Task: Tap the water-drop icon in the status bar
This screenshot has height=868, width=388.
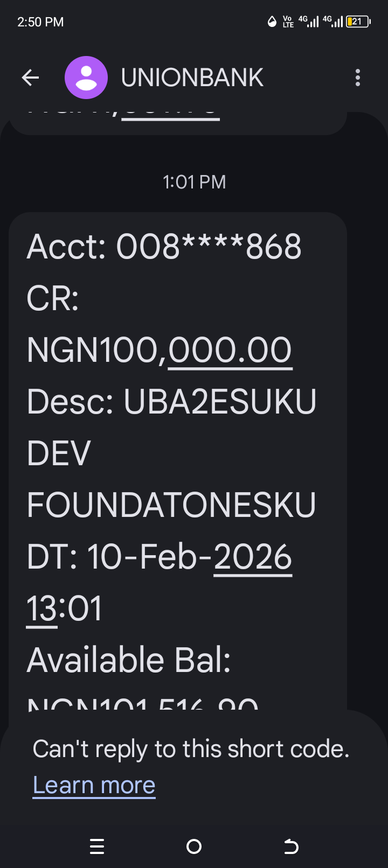Action: click(x=272, y=22)
